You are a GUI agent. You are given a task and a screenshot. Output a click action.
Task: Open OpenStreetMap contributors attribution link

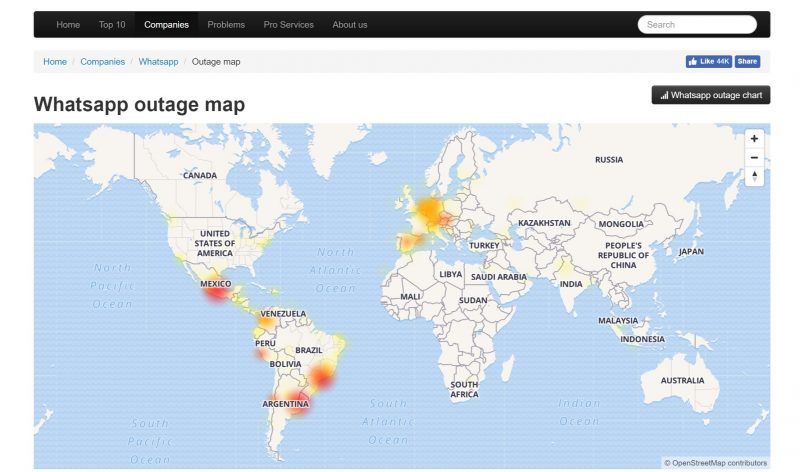tap(720, 463)
